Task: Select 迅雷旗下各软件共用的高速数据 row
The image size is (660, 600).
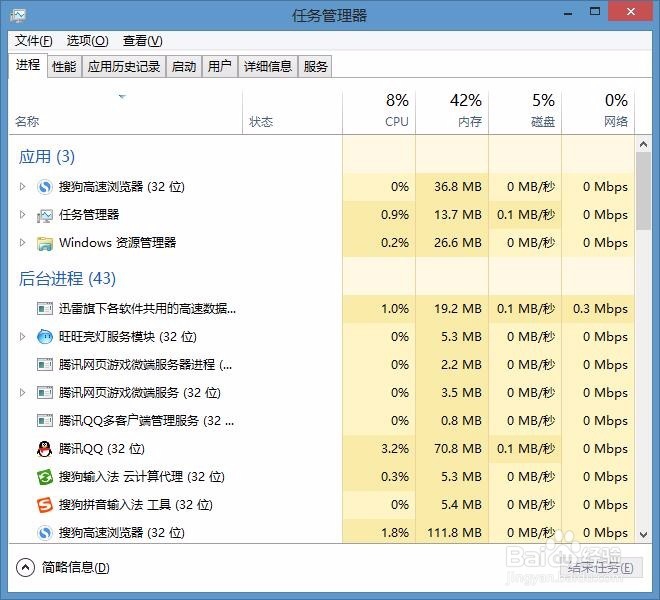Action: [322, 309]
